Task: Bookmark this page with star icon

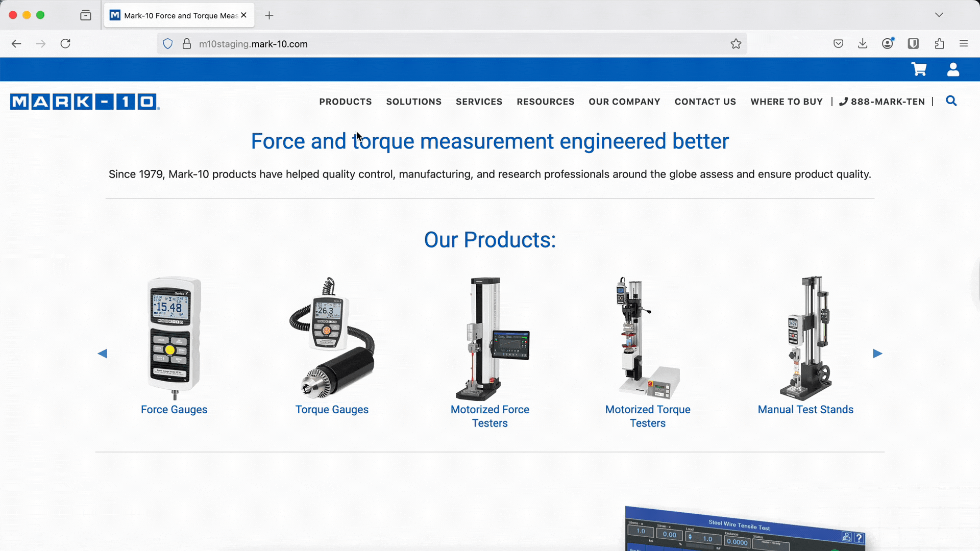Action: (x=736, y=44)
